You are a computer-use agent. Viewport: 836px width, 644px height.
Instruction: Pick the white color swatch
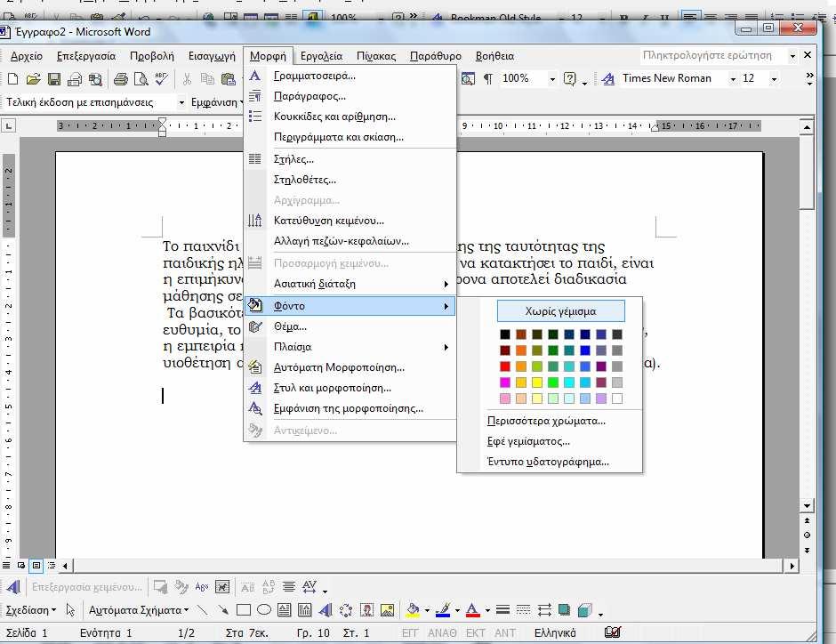pyautogui.click(x=617, y=398)
